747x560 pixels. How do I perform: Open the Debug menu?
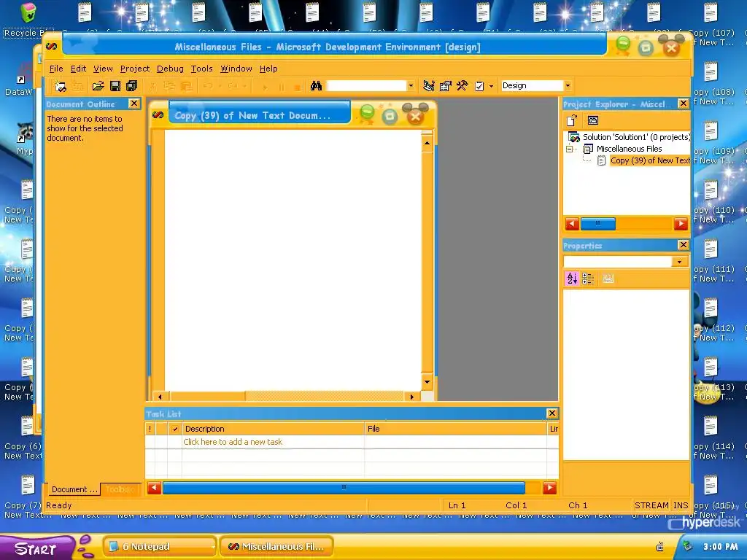(170, 69)
